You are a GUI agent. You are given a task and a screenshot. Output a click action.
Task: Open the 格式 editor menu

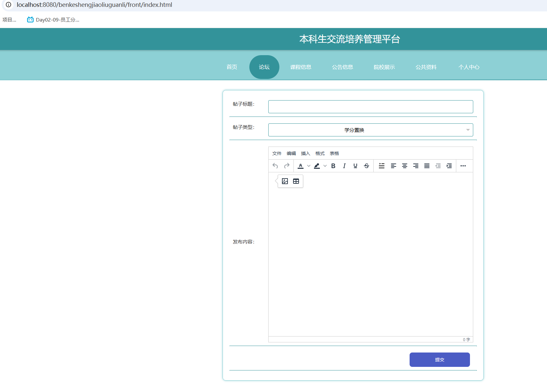point(320,153)
